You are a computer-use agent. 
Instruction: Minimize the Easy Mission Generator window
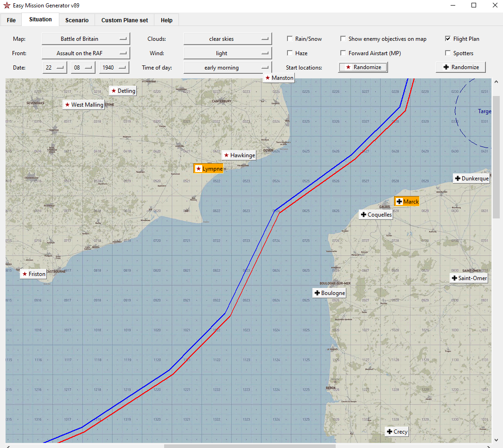pyautogui.click(x=453, y=5)
